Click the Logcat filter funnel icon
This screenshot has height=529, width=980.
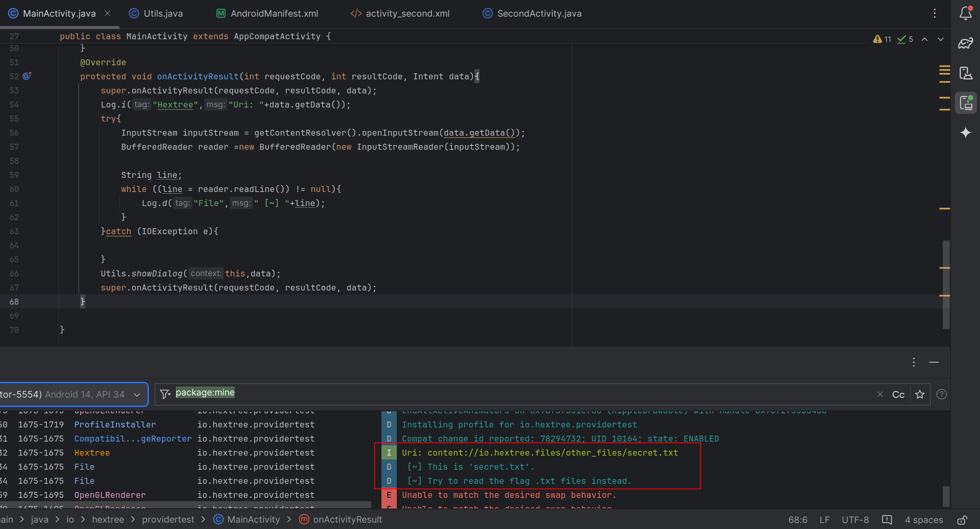(165, 394)
